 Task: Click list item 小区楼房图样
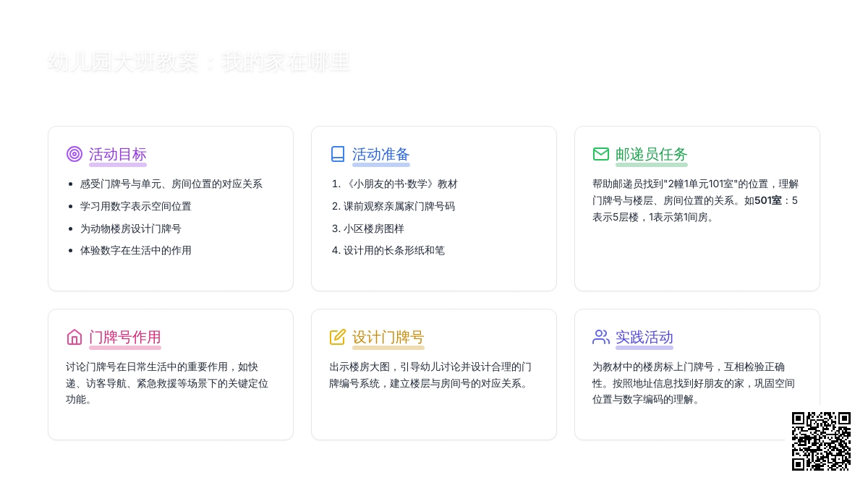(x=374, y=228)
